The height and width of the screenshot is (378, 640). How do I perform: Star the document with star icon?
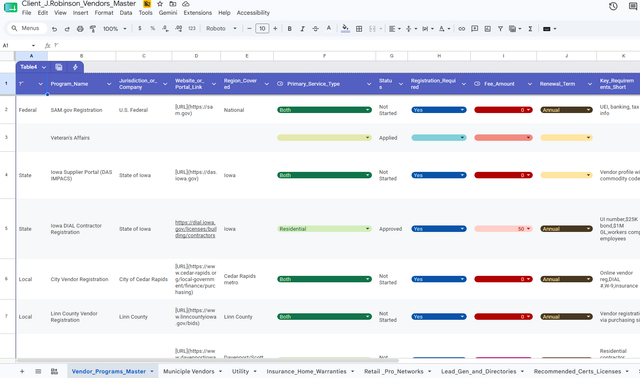tap(160, 4)
